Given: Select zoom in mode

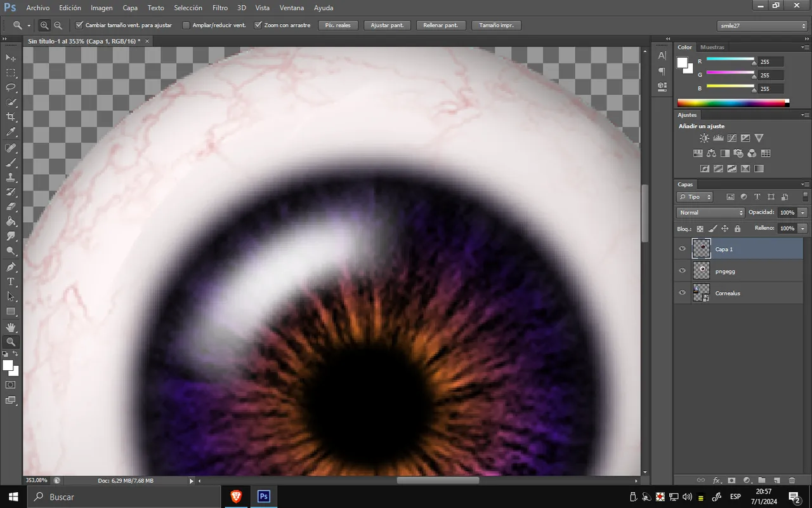Looking at the screenshot, I should click(44, 25).
